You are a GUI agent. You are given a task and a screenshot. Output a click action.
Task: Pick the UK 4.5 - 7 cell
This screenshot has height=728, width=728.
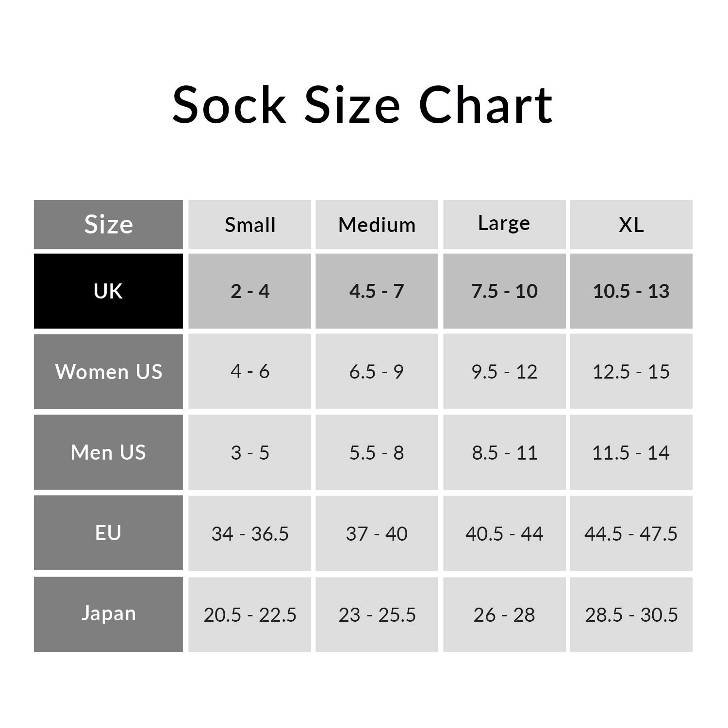(x=377, y=291)
